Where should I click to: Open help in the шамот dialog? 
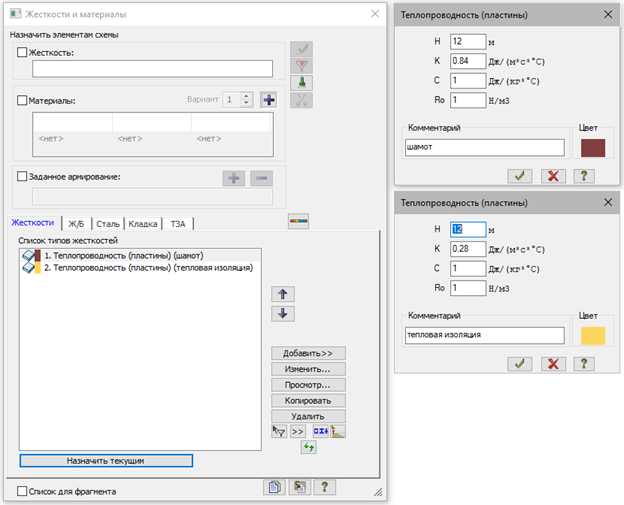click(583, 175)
